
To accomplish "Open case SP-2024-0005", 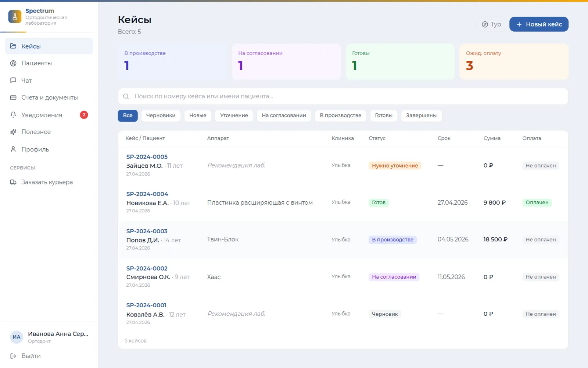I will (x=147, y=157).
